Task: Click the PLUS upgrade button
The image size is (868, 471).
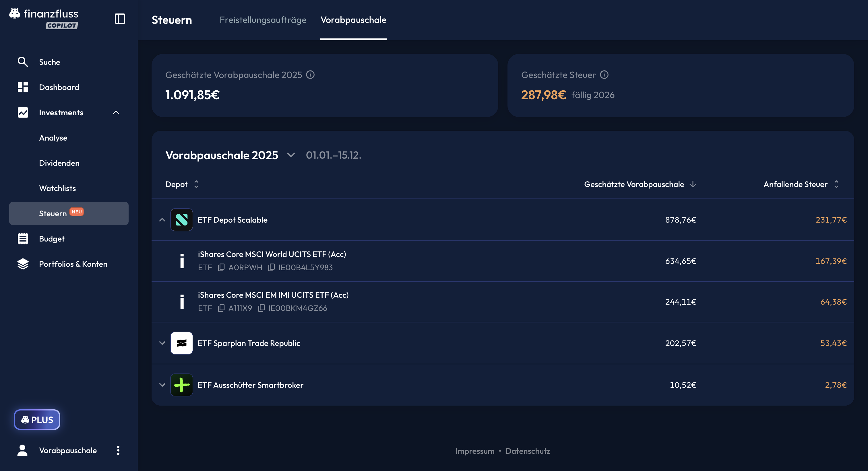Action: 37,419
